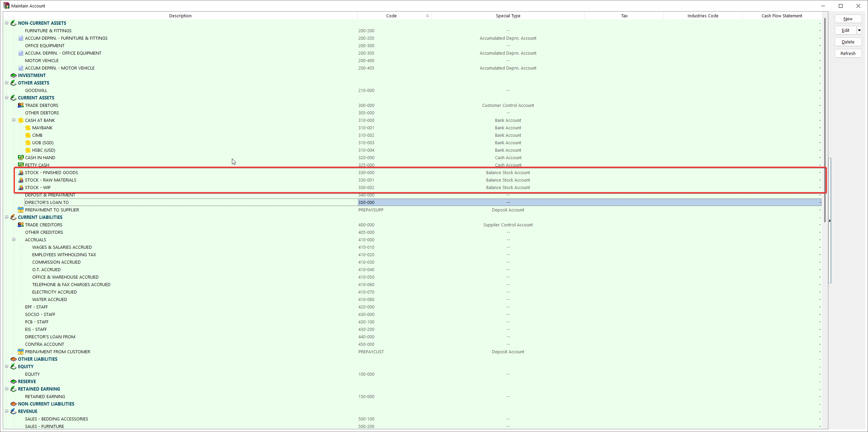Select the PETTY CASH cash icon
868x432 pixels.
(x=21, y=165)
